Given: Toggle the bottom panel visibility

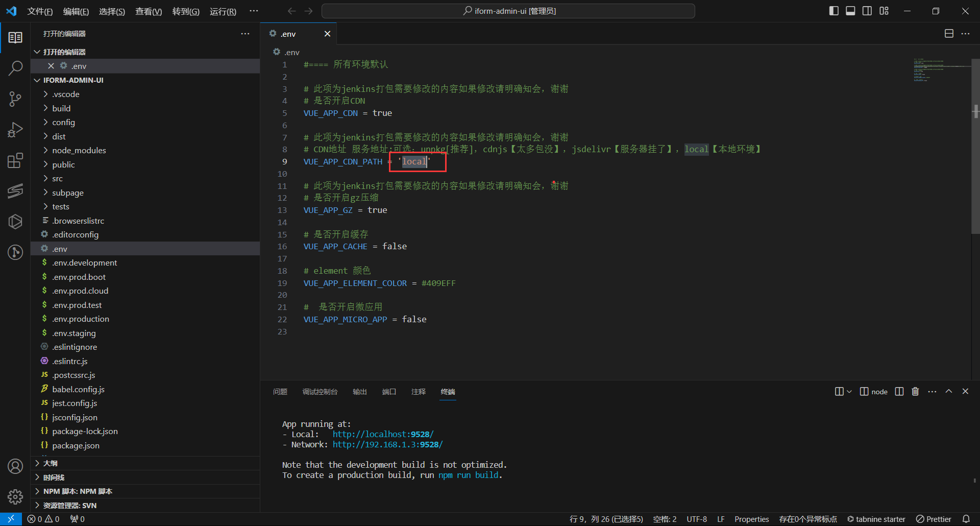Looking at the screenshot, I should [850, 11].
